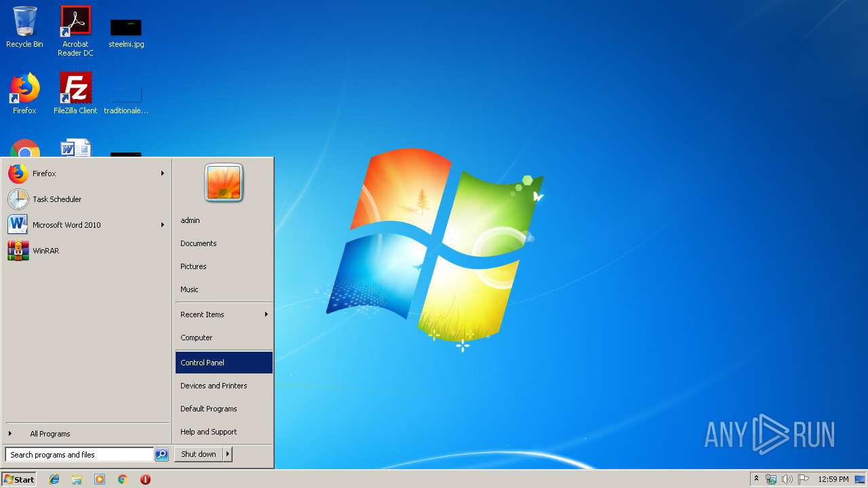
Task: Open Default Programs
Action: click(224, 409)
